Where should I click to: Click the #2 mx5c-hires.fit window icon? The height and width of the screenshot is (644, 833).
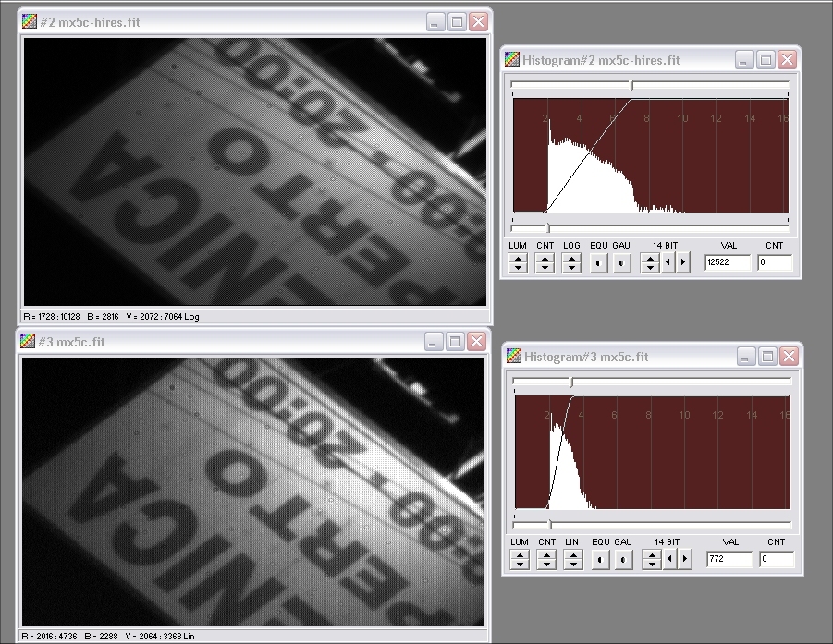pos(30,21)
